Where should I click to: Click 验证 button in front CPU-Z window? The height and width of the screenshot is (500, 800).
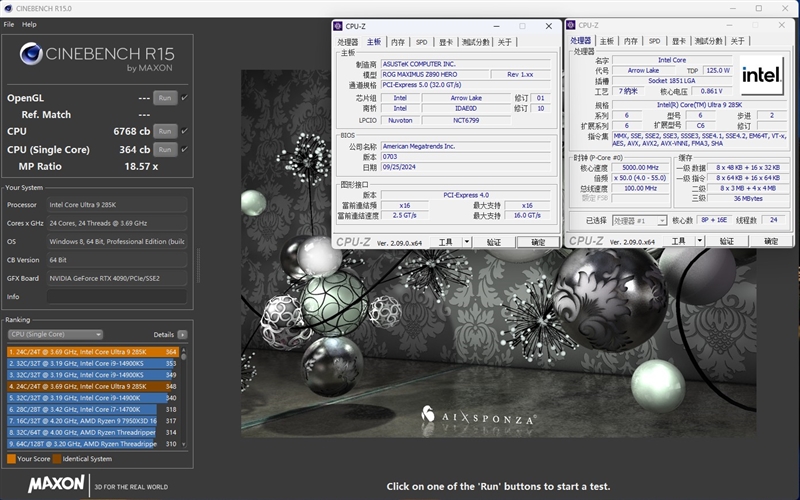point(493,242)
